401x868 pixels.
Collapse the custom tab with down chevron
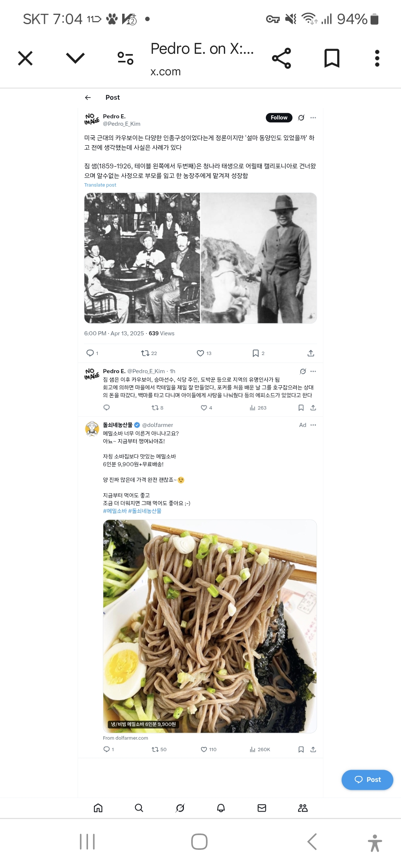point(75,58)
